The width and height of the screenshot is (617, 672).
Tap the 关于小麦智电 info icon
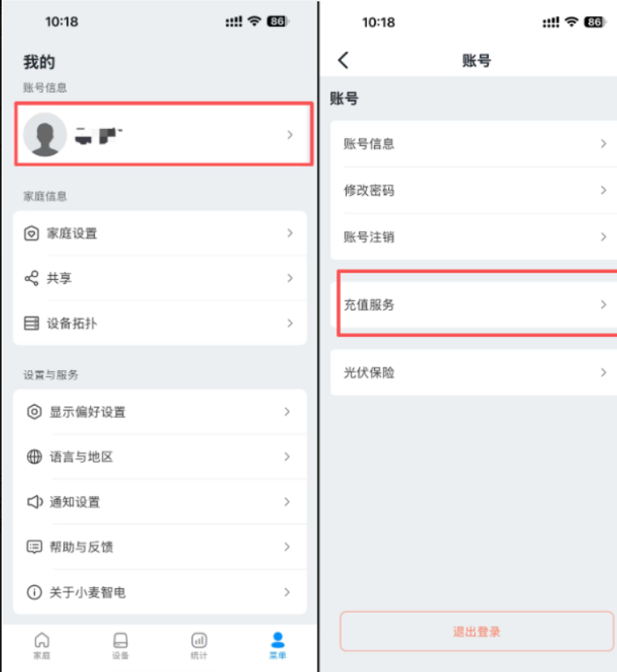[x=34, y=592]
